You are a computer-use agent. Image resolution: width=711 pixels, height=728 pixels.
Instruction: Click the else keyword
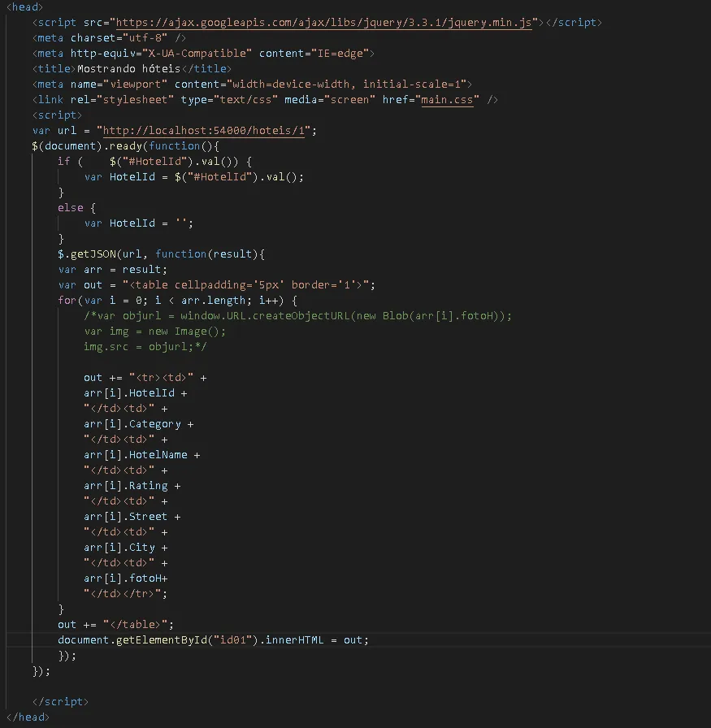click(71, 208)
